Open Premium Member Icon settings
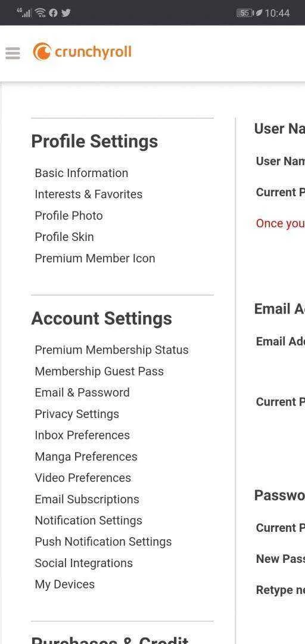The height and width of the screenshot is (644, 305). [x=95, y=258]
